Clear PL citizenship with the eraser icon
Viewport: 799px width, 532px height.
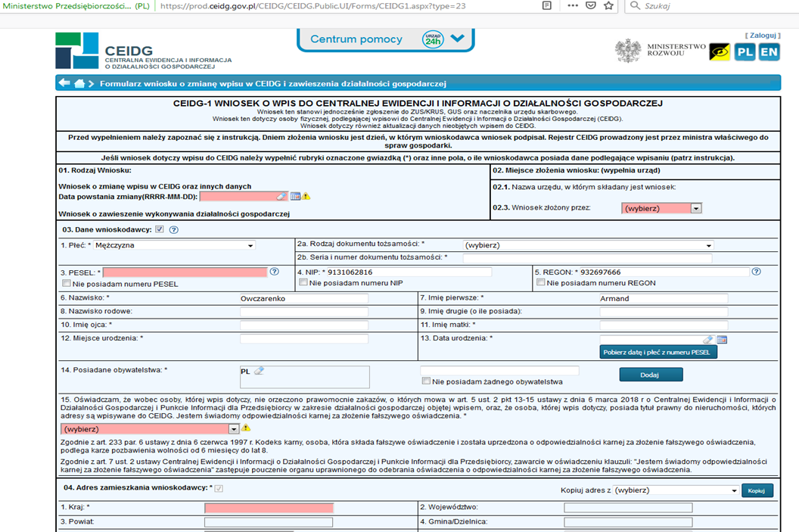click(x=259, y=371)
